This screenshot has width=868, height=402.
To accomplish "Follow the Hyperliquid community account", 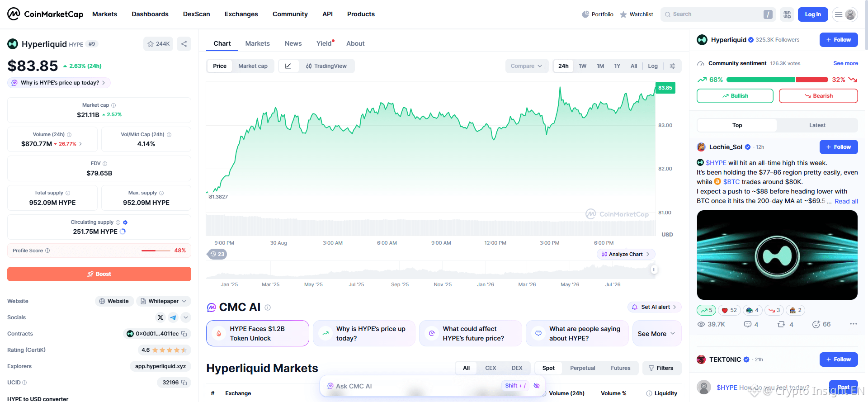I will click(x=839, y=40).
